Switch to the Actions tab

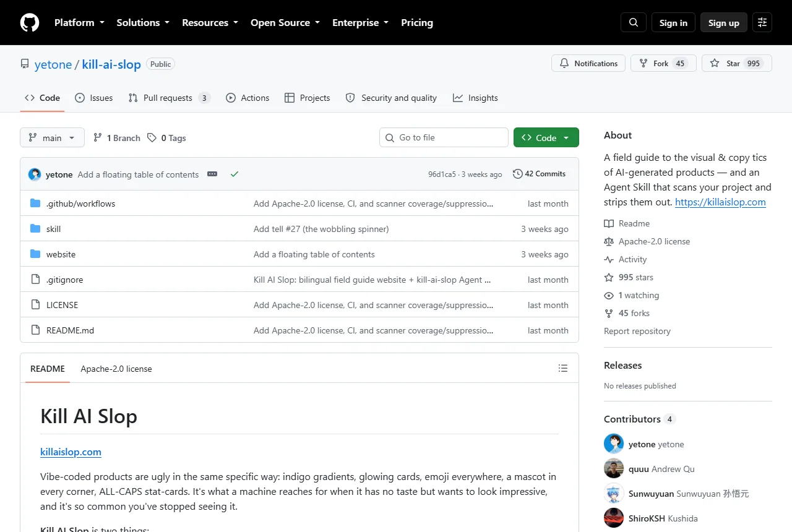click(x=247, y=98)
